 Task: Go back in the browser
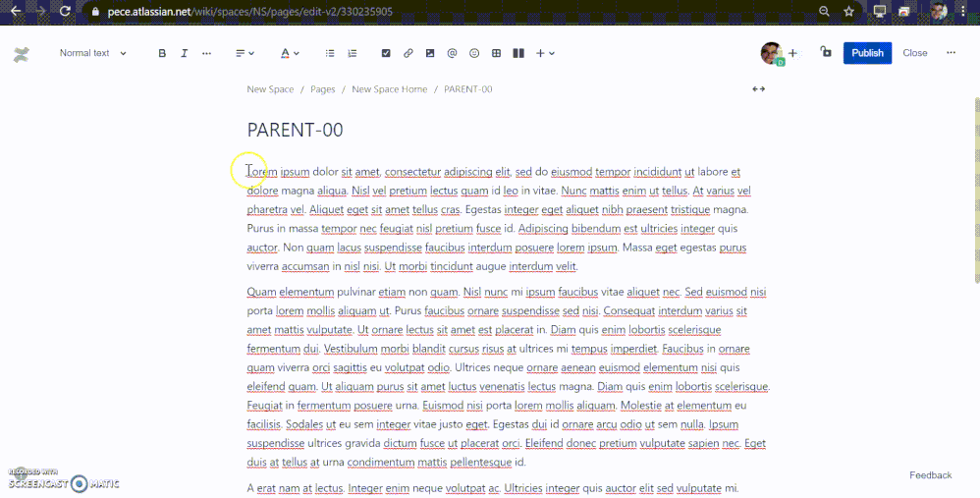[x=17, y=11]
